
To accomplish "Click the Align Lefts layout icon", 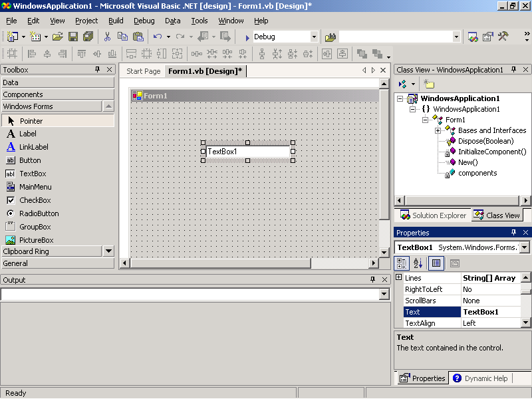I will pos(32,54).
